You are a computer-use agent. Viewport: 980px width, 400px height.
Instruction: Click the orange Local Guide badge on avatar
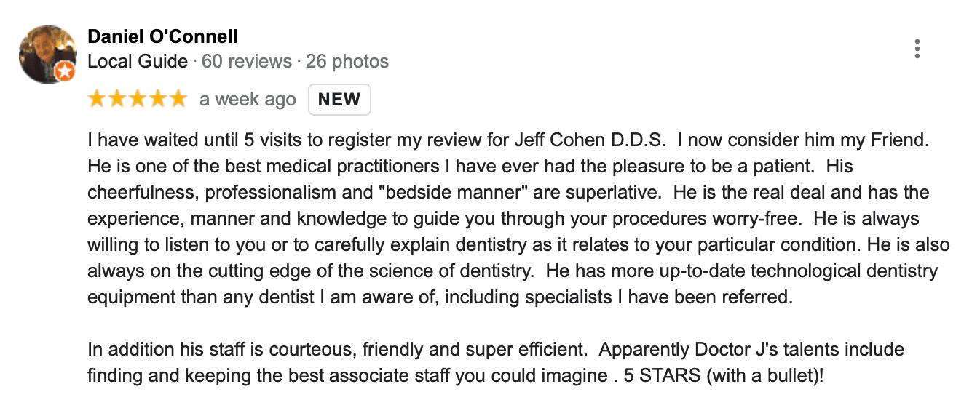click(65, 71)
